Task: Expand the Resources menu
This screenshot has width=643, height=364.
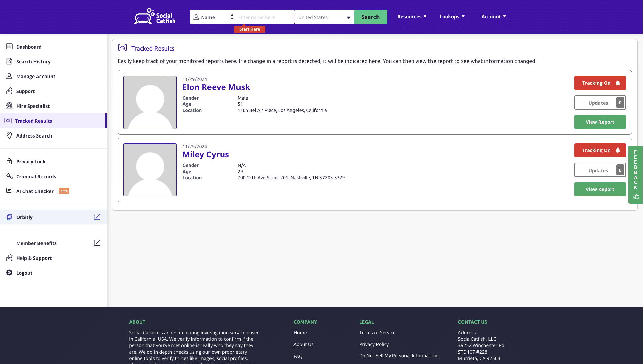Action: (412, 17)
